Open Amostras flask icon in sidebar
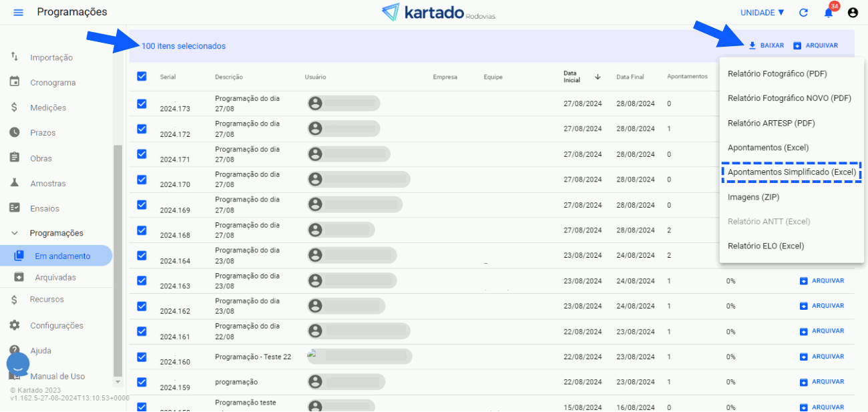868x412 pixels. coord(15,183)
